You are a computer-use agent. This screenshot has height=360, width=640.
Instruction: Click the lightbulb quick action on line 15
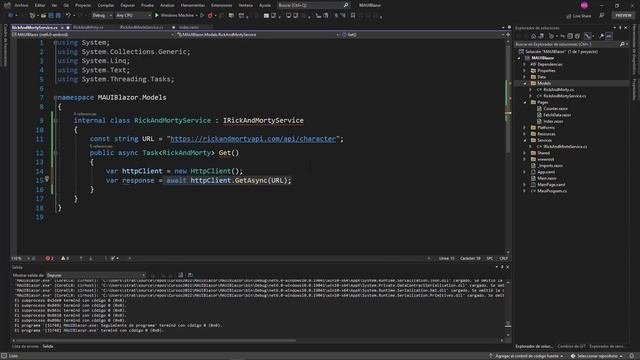click(47, 179)
